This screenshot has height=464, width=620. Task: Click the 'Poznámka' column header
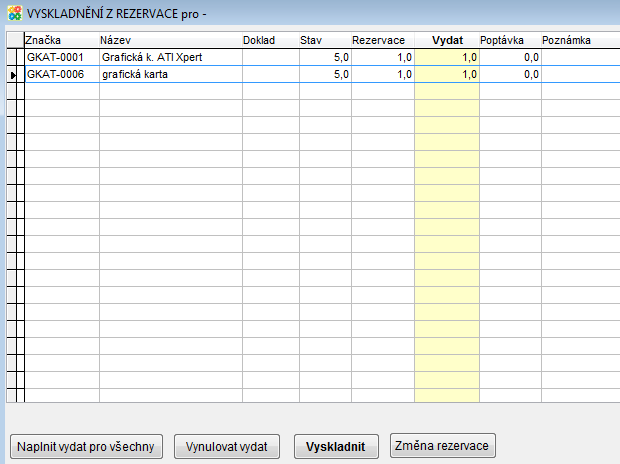(x=580, y=40)
